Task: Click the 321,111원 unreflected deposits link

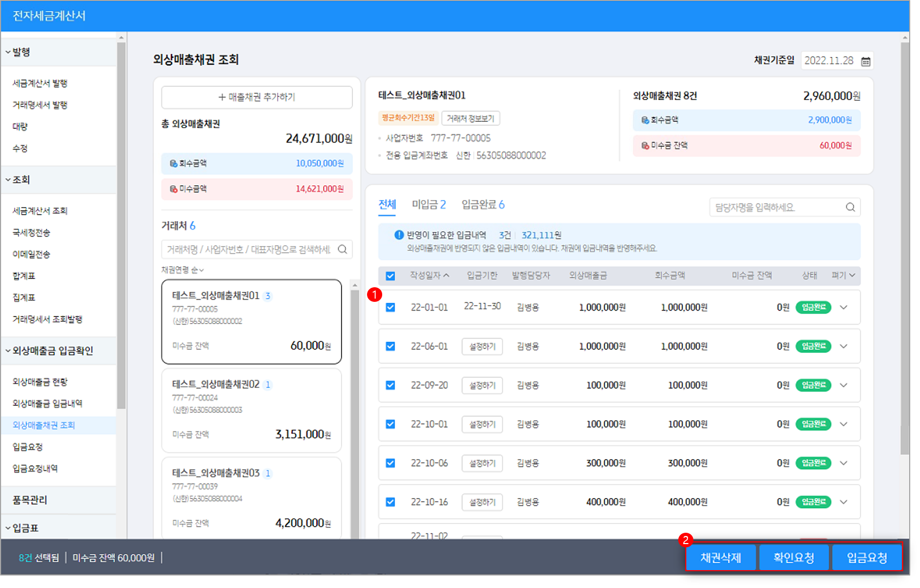Action: 542,235
